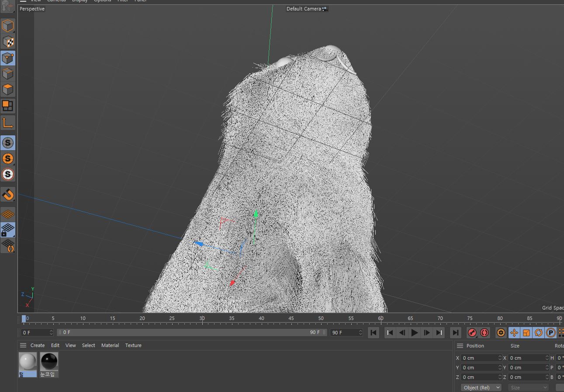Click the Planar Workplane rotating grid icon
The image size is (564, 392).
click(8, 246)
